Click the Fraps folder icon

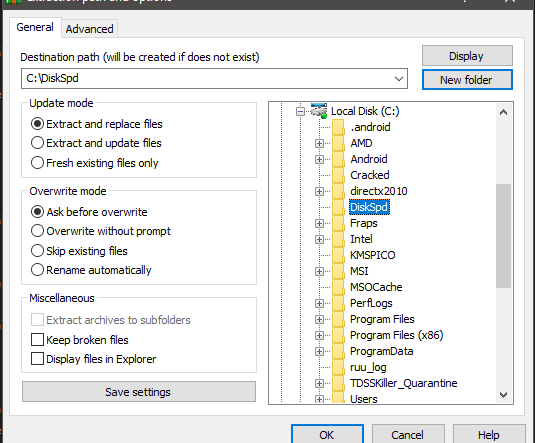[338, 224]
